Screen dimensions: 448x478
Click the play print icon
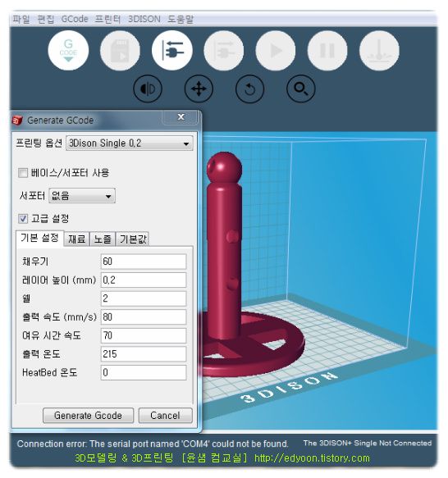pos(276,50)
